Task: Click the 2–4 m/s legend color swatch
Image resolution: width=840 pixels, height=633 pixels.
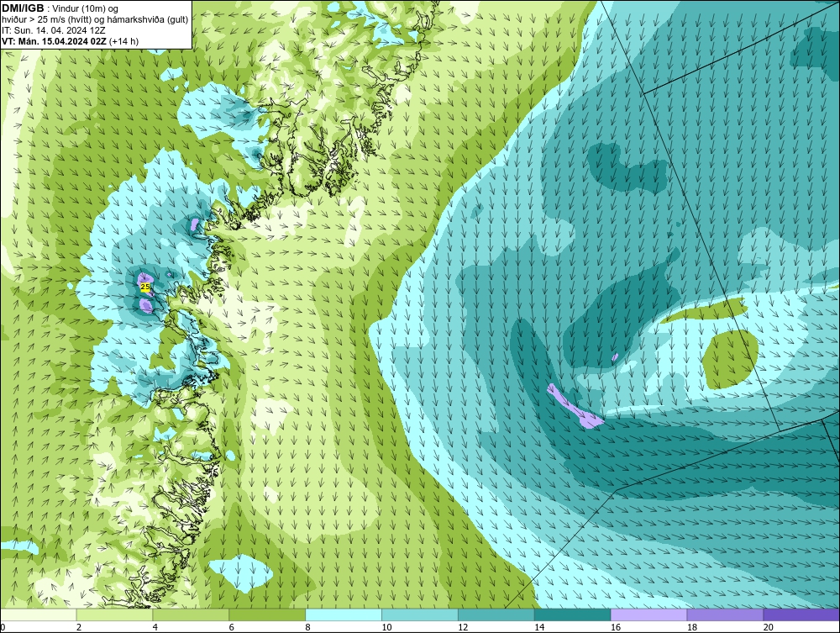Action: (x=114, y=615)
